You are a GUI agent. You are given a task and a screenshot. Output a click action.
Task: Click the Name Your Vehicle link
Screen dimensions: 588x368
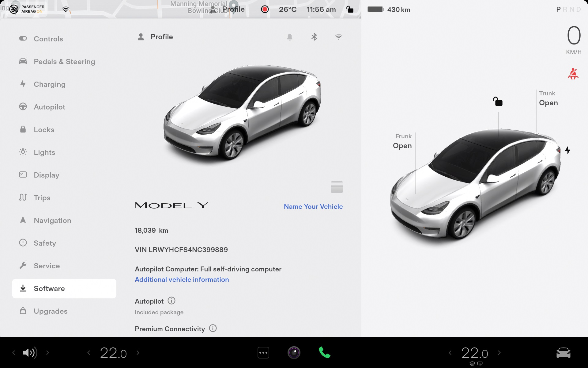[x=313, y=206]
